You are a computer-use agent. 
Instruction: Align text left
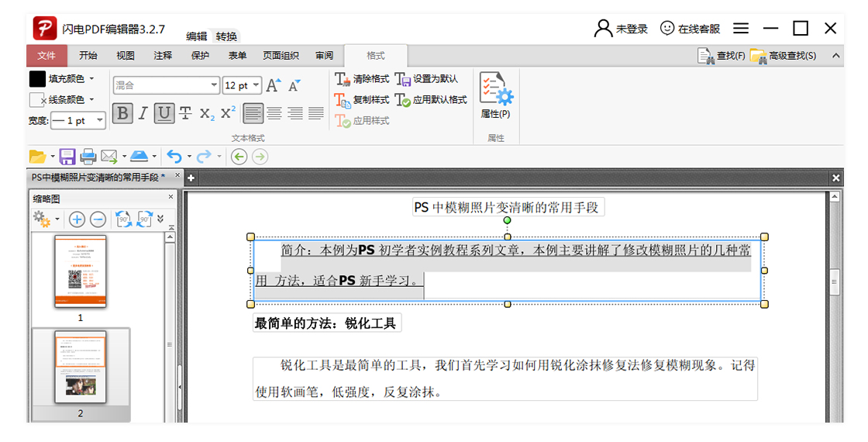(x=253, y=113)
